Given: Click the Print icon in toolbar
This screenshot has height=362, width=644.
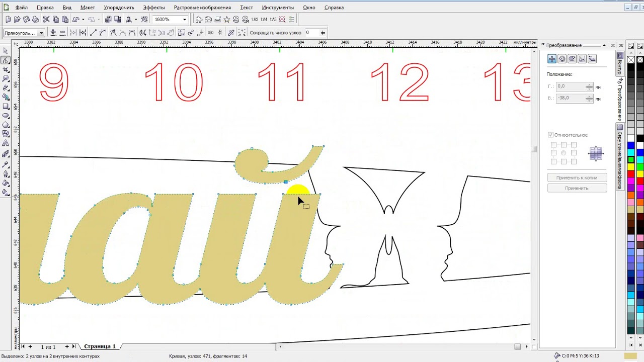Looking at the screenshot, I should (35, 19).
